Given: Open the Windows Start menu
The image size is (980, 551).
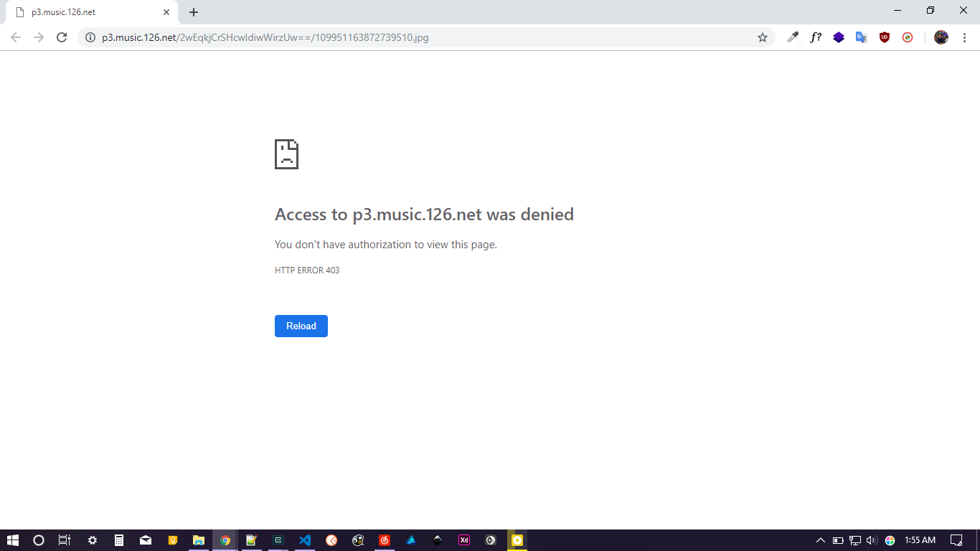Looking at the screenshot, I should tap(12, 540).
